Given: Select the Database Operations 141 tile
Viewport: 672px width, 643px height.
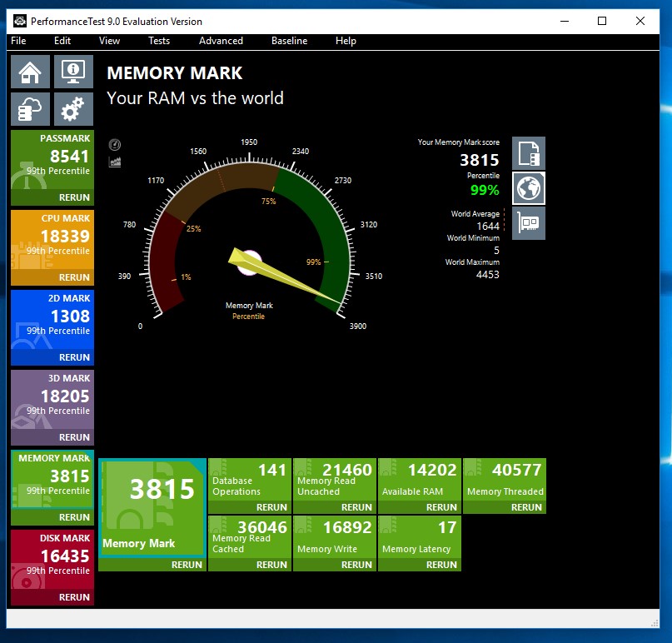Looking at the screenshot, I should coord(250,479).
